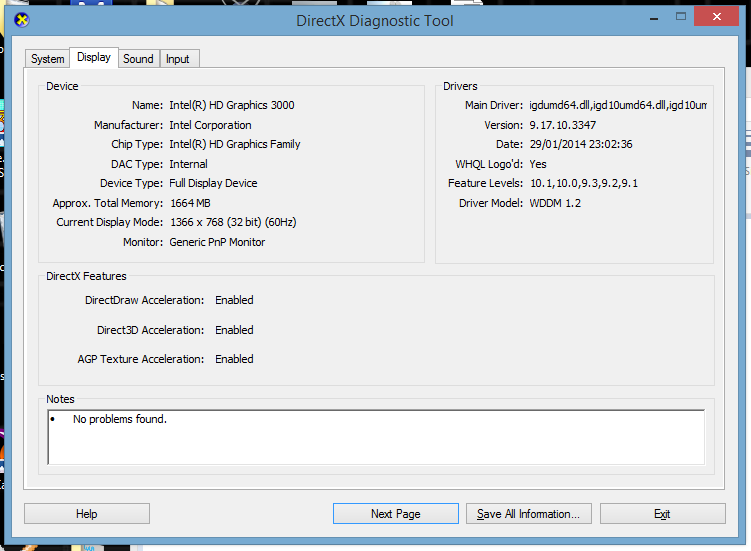The height and width of the screenshot is (551, 751).
Task: Exit the DirectX Diagnostic Tool
Action: (662, 514)
